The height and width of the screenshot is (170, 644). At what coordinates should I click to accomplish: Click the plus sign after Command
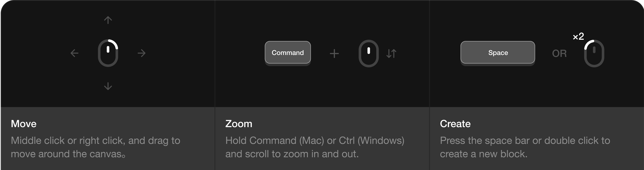[334, 53]
